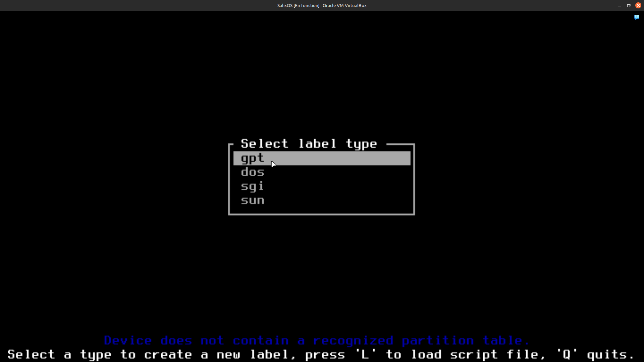Choose the dos label type
This screenshot has height=362, width=644.
(x=253, y=172)
